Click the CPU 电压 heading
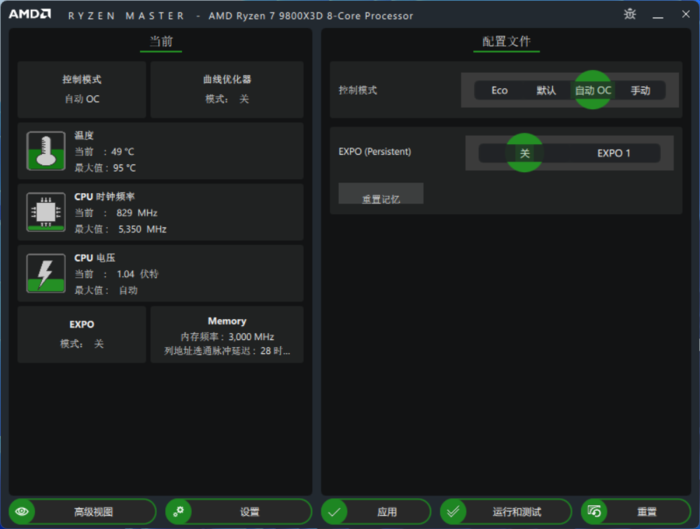The width and height of the screenshot is (700, 529). pos(95,258)
